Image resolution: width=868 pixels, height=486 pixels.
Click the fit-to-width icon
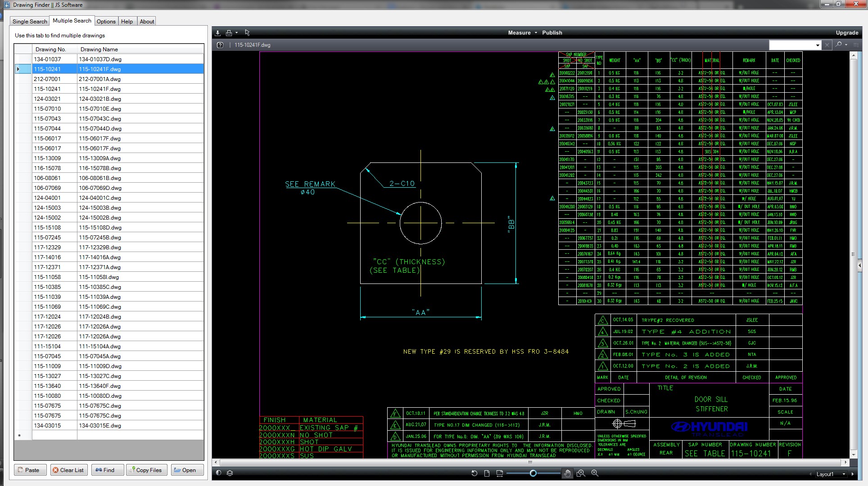click(x=499, y=473)
